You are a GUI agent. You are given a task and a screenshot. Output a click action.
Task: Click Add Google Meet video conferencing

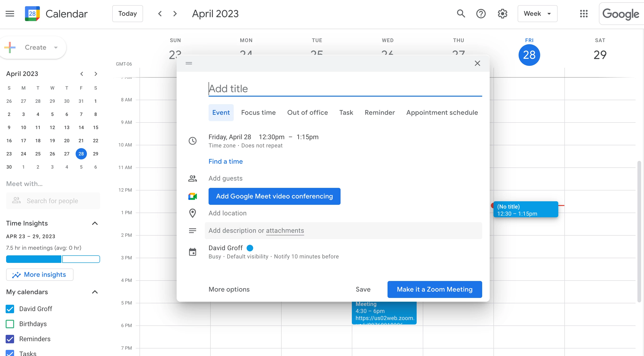[x=274, y=196]
